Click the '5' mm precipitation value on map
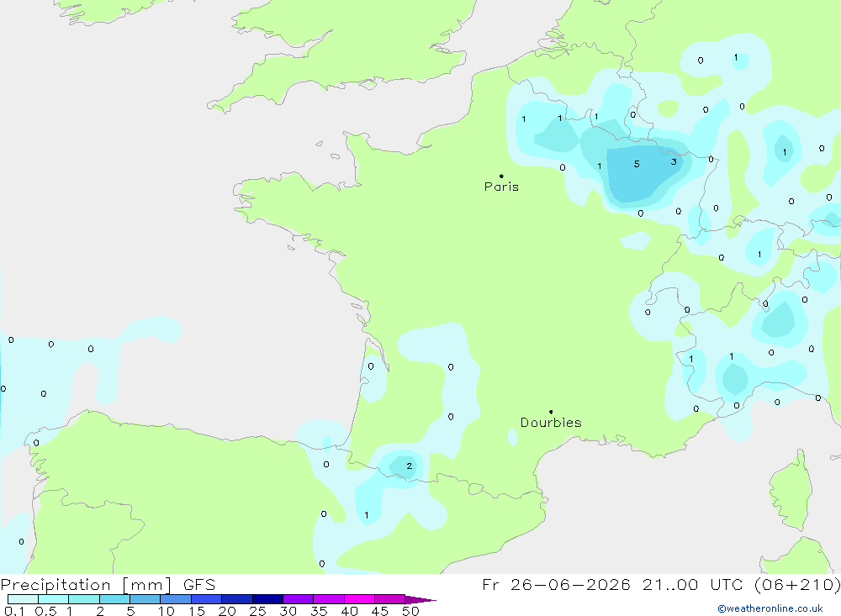841x616 pixels. click(x=637, y=164)
